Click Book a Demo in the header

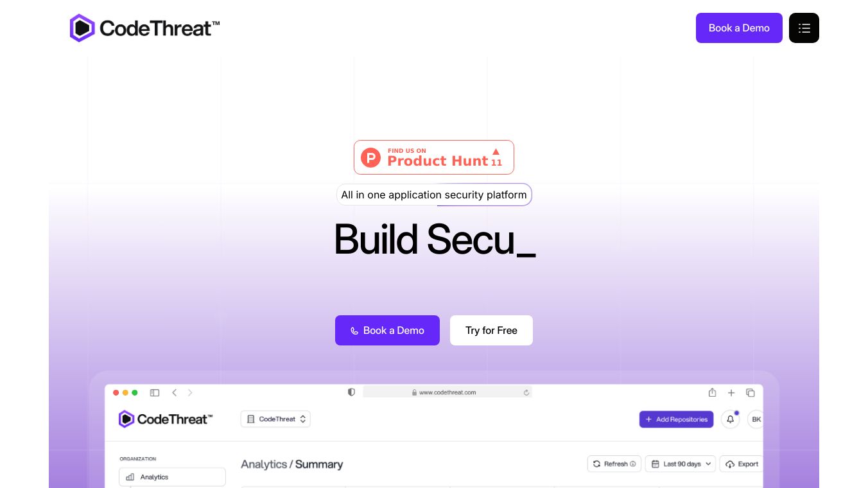(739, 28)
